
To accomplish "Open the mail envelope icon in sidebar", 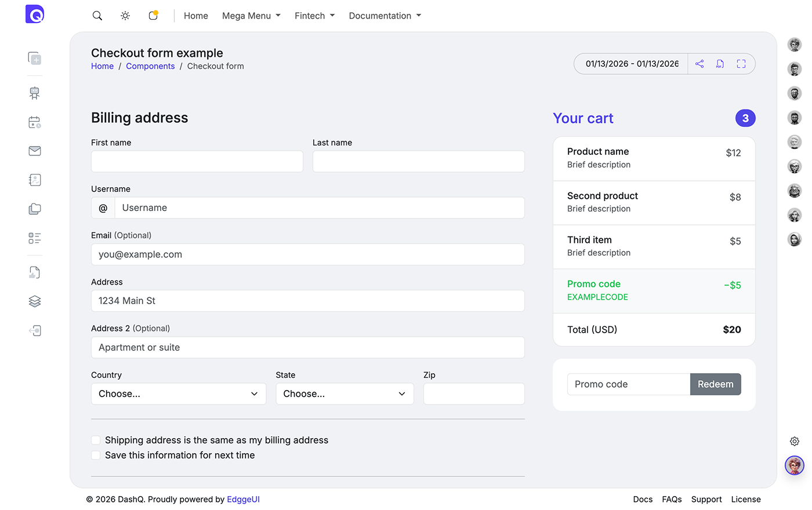I will [x=35, y=151].
